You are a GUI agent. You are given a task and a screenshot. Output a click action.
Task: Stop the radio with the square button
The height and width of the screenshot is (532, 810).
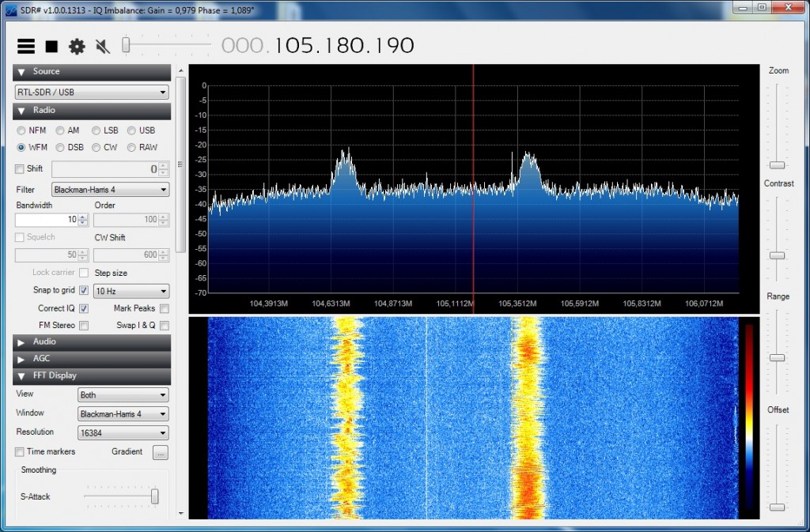coord(51,47)
